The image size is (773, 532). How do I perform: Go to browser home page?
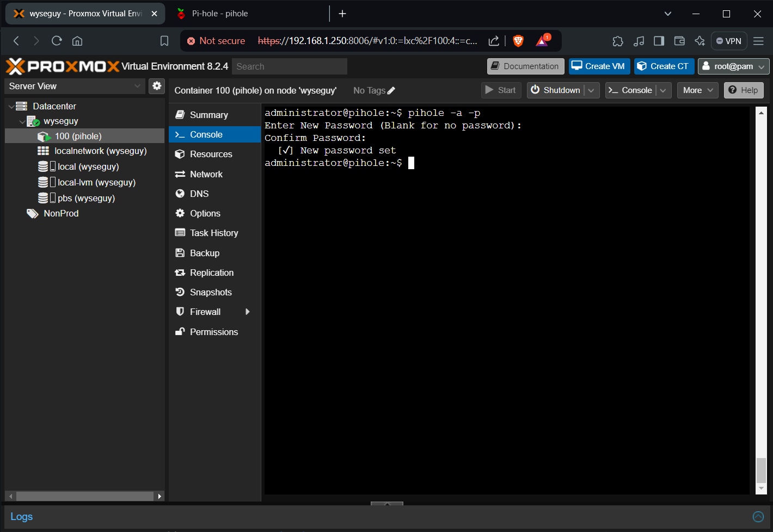[x=77, y=41]
